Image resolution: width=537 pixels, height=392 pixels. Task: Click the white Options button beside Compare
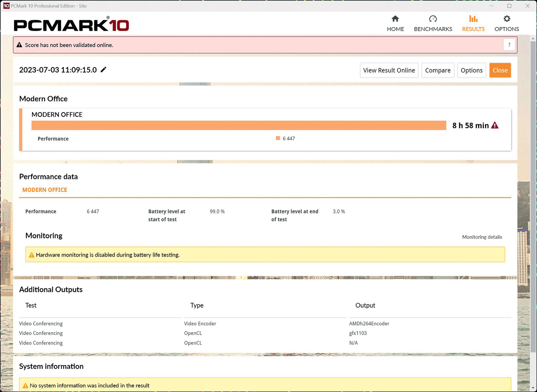click(x=471, y=70)
